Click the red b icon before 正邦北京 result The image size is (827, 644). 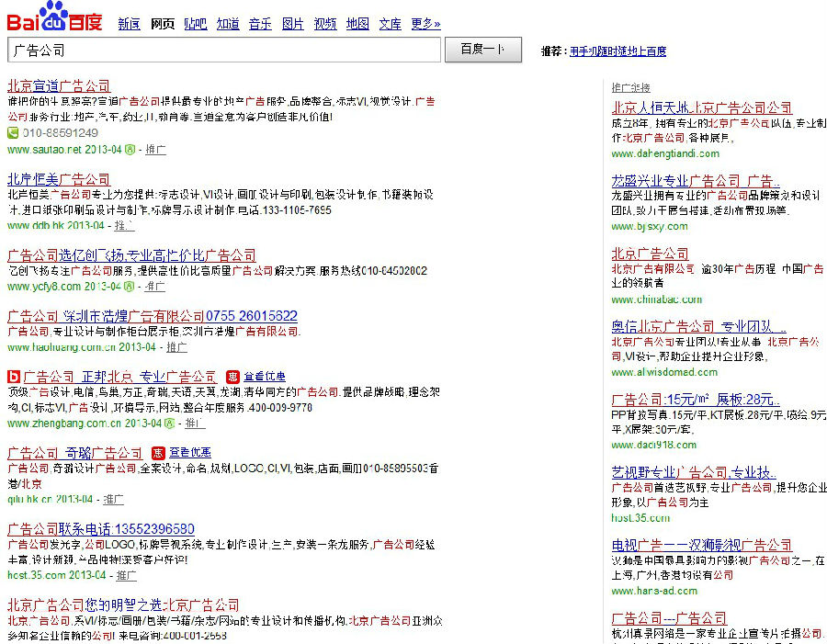[x=14, y=377]
